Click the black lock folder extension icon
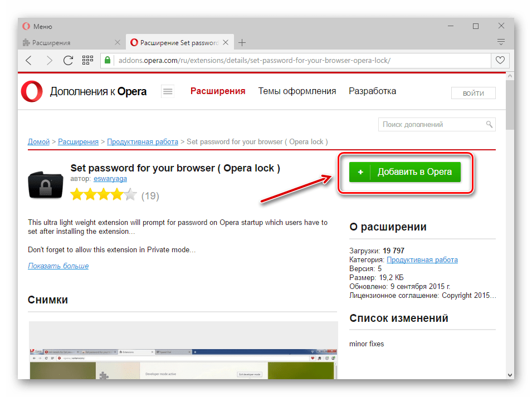This screenshot has height=397, width=532. tap(46, 185)
